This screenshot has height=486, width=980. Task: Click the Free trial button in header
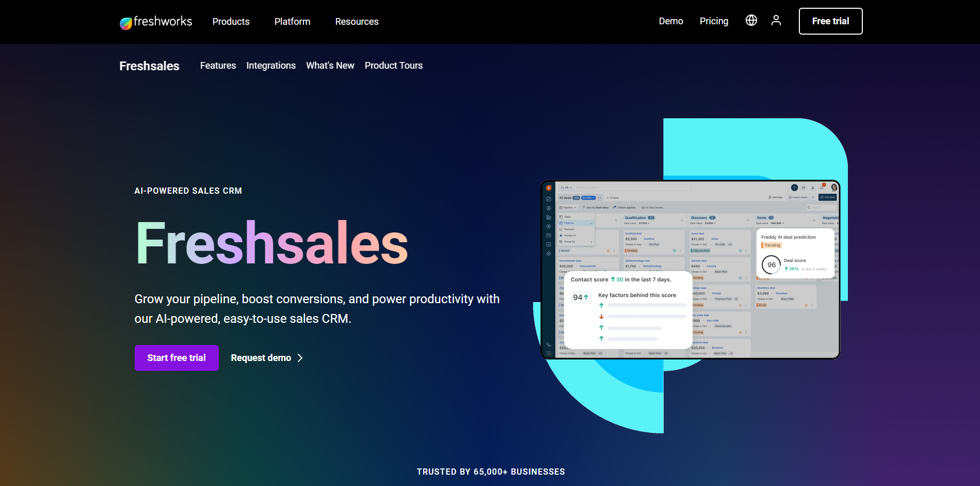click(830, 21)
